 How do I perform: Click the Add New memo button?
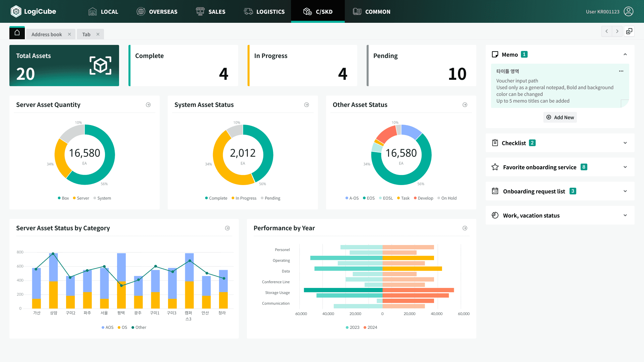560,117
